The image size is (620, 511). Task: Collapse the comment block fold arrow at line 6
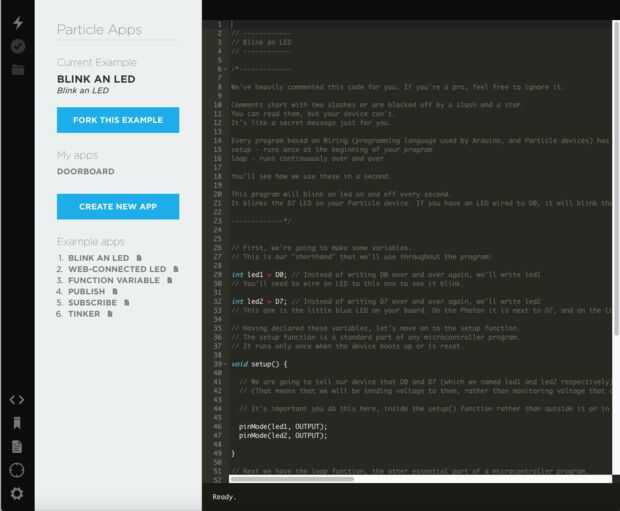[226, 69]
